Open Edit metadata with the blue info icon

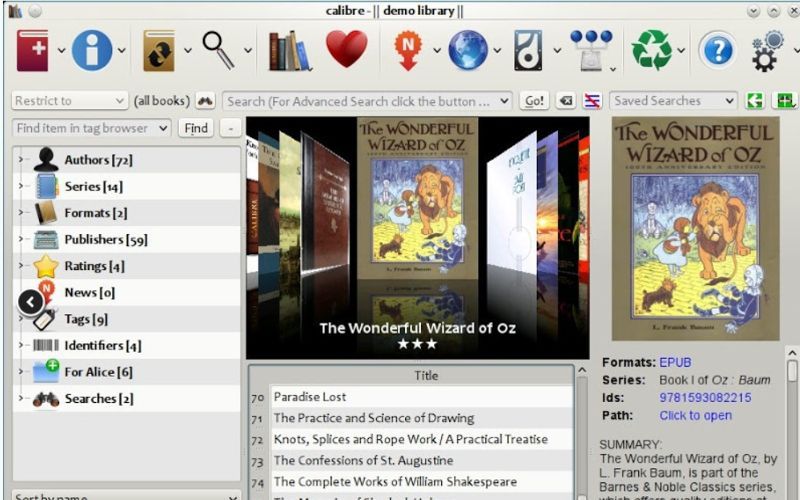[91, 49]
